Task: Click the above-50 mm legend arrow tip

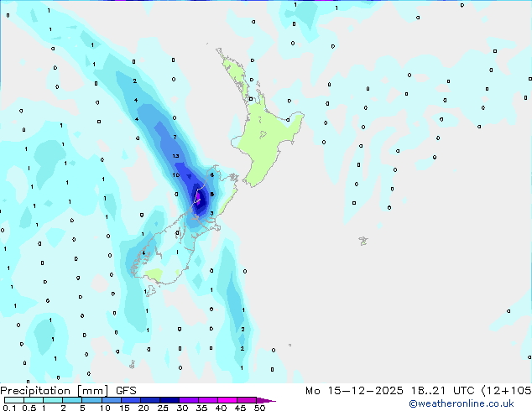Action: 266,401
